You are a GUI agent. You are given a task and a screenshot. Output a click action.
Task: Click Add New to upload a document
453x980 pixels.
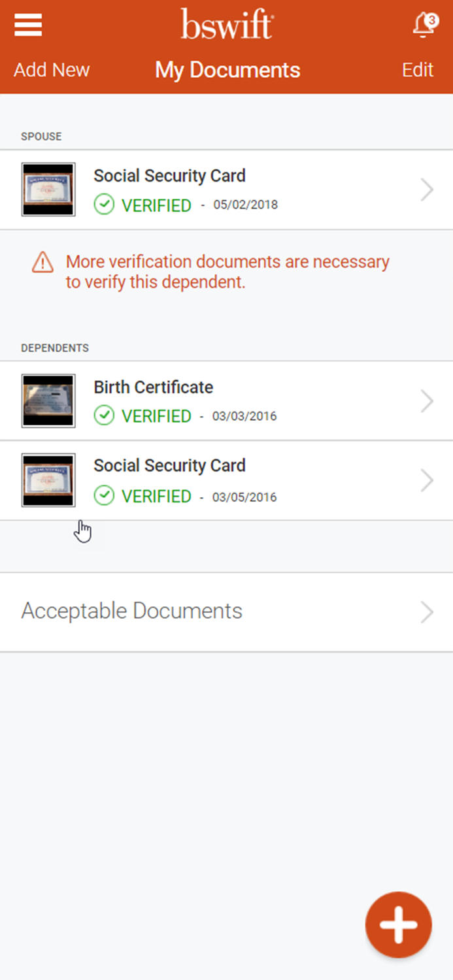point(51,70)
